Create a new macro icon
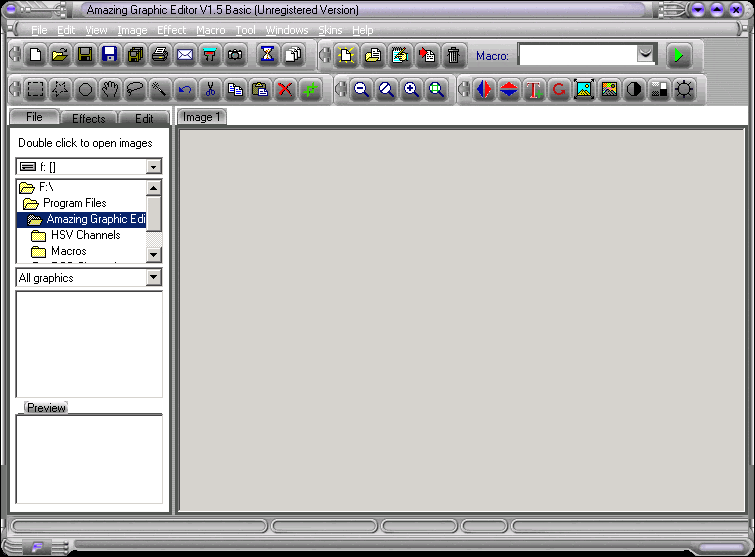Screen dimensions: 755x557 coord(346,55)
